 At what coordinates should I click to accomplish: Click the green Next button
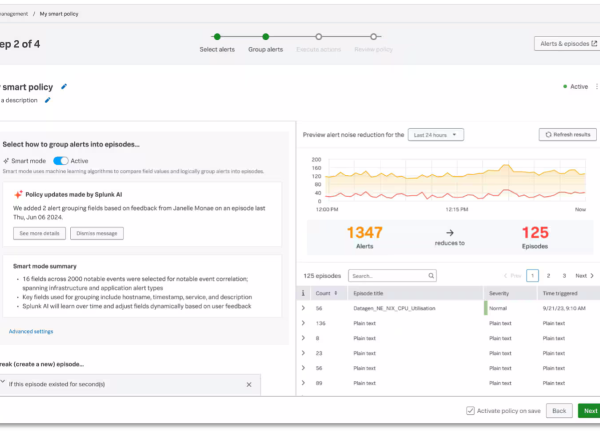(x=589, y=411)
